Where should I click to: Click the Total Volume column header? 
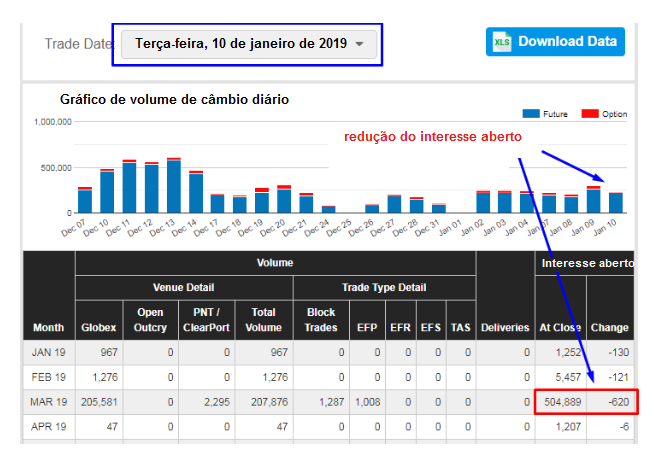click(266, 319)
